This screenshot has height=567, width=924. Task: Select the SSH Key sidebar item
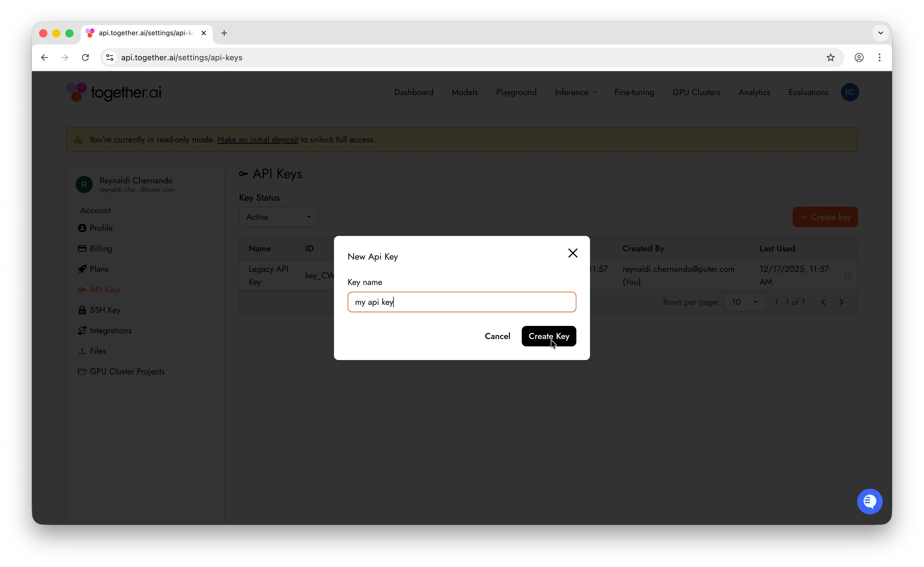pos(105,310)
